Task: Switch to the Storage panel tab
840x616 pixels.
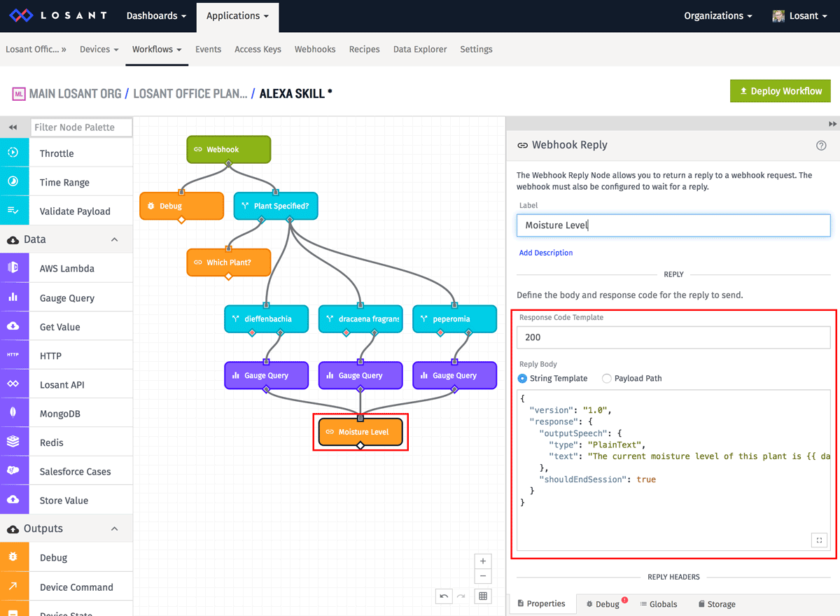Action: tap(717, 603)
